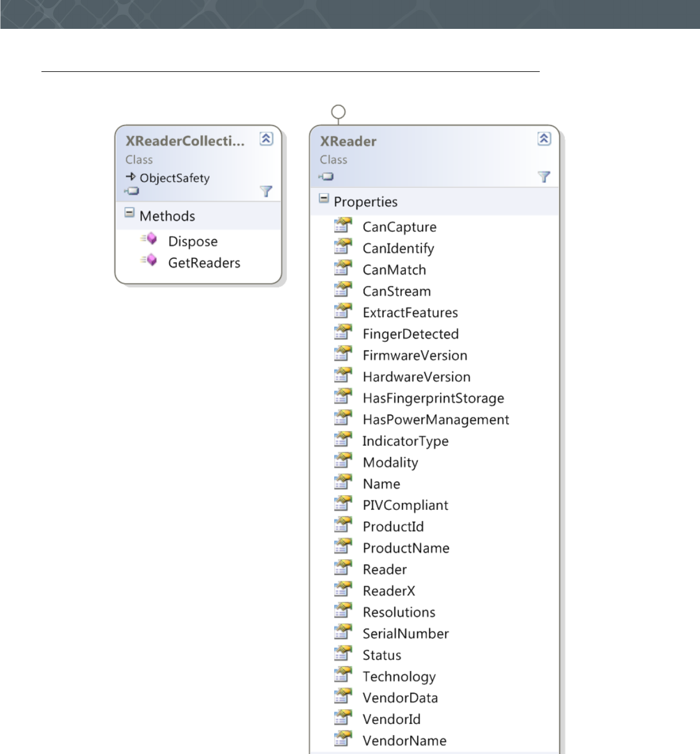Viewport: 700px width, 754px height.
Task: Select the FingerDetected property name
Action: [x=411, y=334]
